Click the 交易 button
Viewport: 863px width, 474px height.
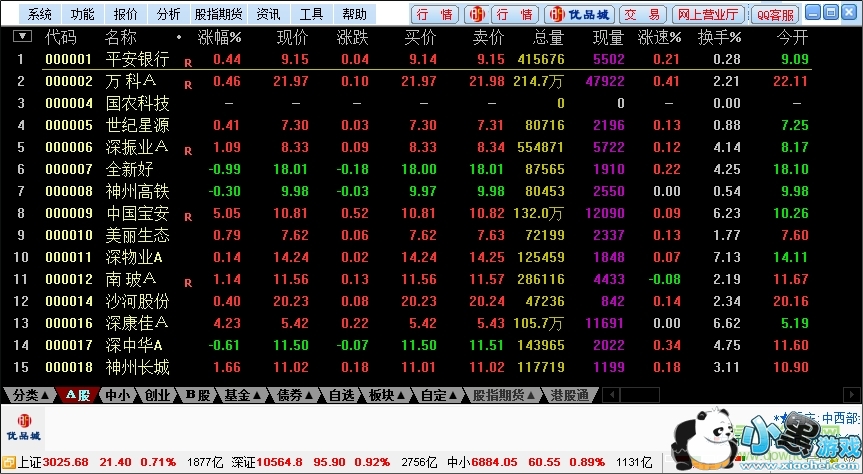pyautogui.click(x=642, y=14)
